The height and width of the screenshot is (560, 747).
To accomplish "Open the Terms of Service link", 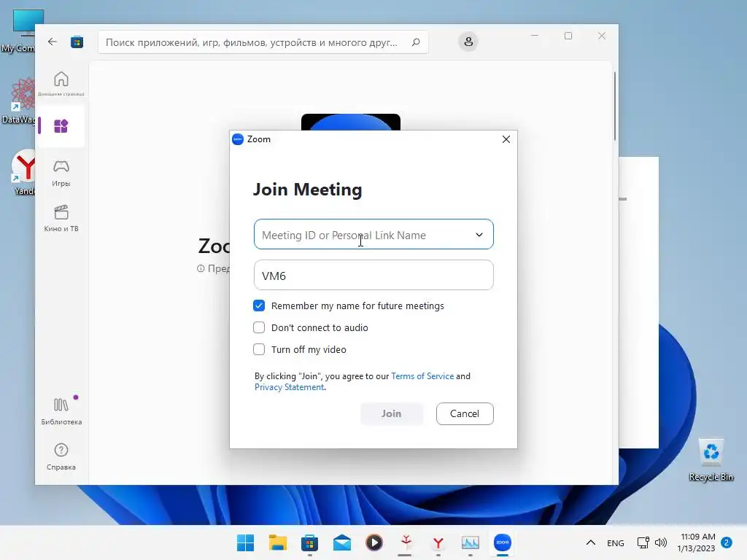I will (422, 376).
